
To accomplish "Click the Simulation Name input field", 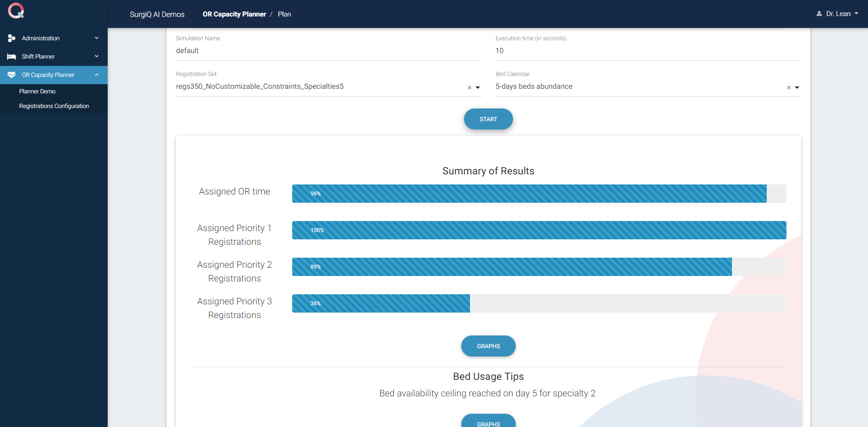I will 328,51.
